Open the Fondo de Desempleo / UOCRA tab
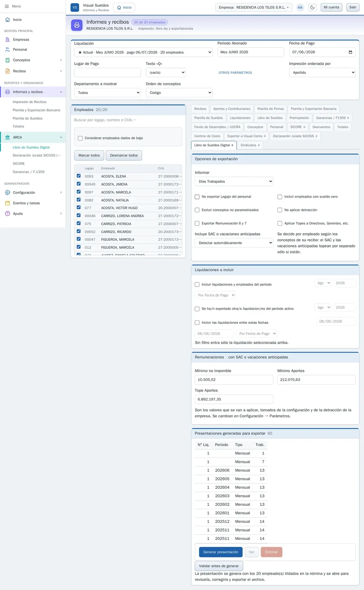This screenshot has height=590, width=364. point(217,127)
